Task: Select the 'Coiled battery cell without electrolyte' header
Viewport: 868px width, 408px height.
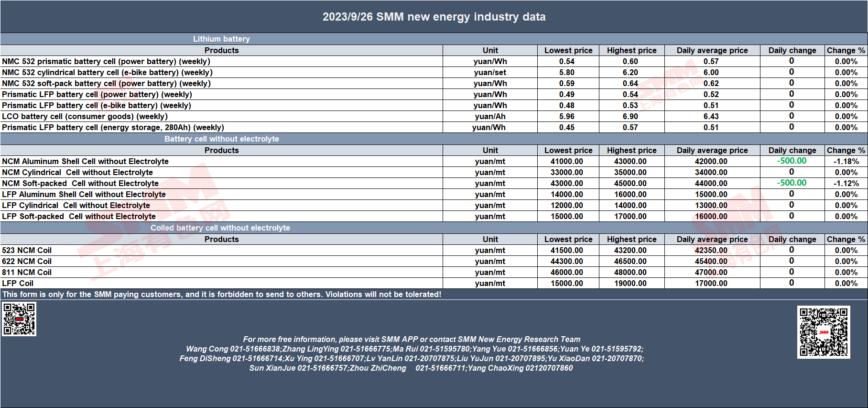Action: (220, 228)
